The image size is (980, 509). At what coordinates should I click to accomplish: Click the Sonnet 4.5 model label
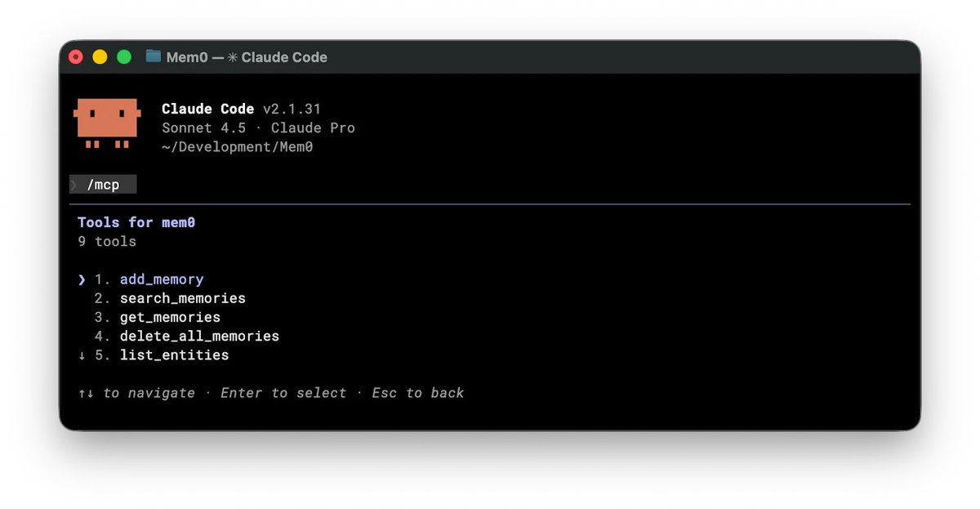pyautogui.click(x=203, y=128)
